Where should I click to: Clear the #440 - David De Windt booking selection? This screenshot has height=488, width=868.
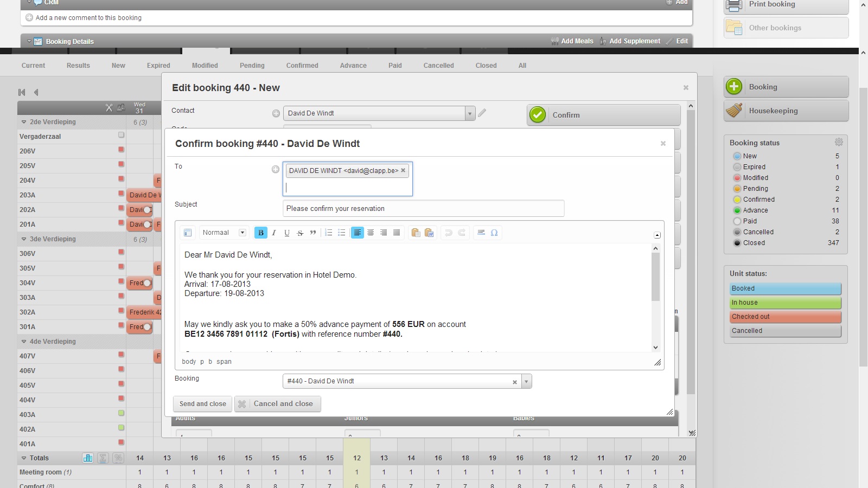pos(515,382)
